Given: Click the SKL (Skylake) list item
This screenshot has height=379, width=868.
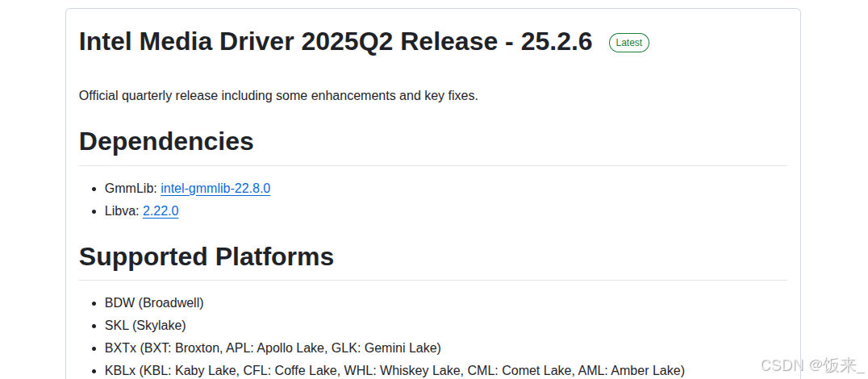Looking at the screenshot, I should [x=145, y=325].
